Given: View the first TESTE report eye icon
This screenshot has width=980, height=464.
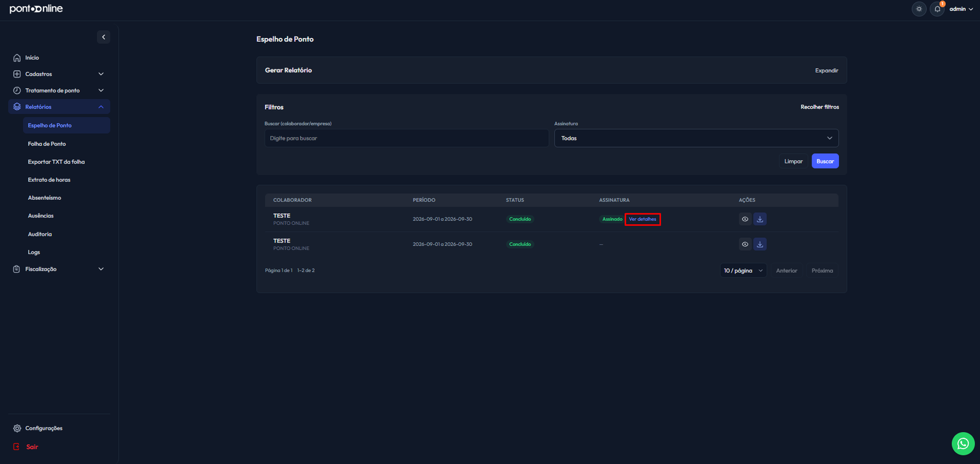Looking at the screenshot, I should (745, 219).
